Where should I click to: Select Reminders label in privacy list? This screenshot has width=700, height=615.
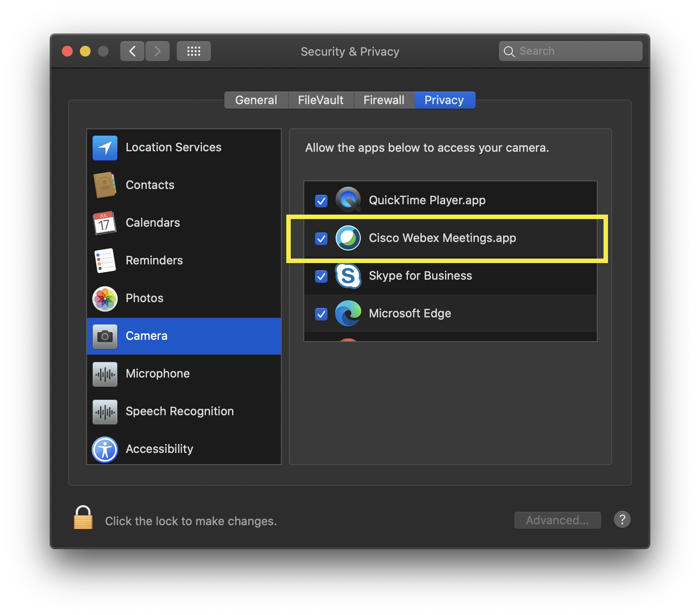click(154, 260)
